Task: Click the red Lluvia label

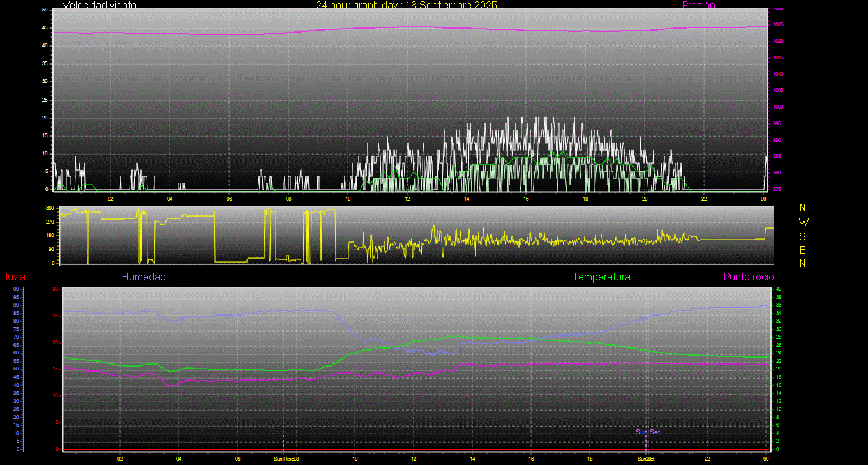Action: [13, 277]
